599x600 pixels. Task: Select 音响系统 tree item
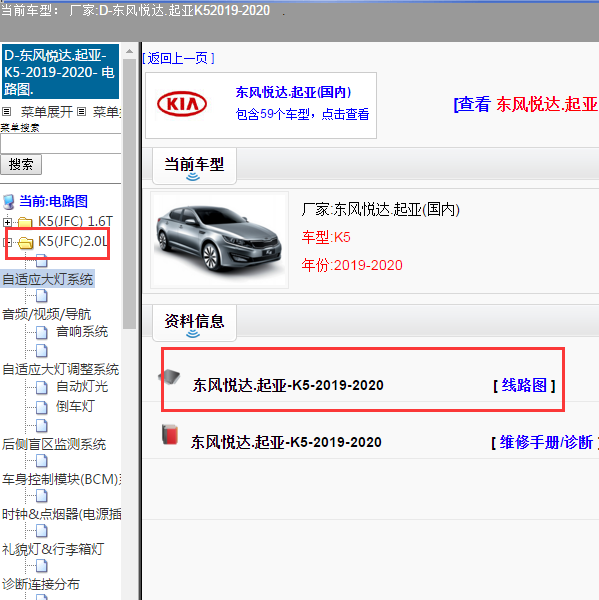[x=82, y=331]
